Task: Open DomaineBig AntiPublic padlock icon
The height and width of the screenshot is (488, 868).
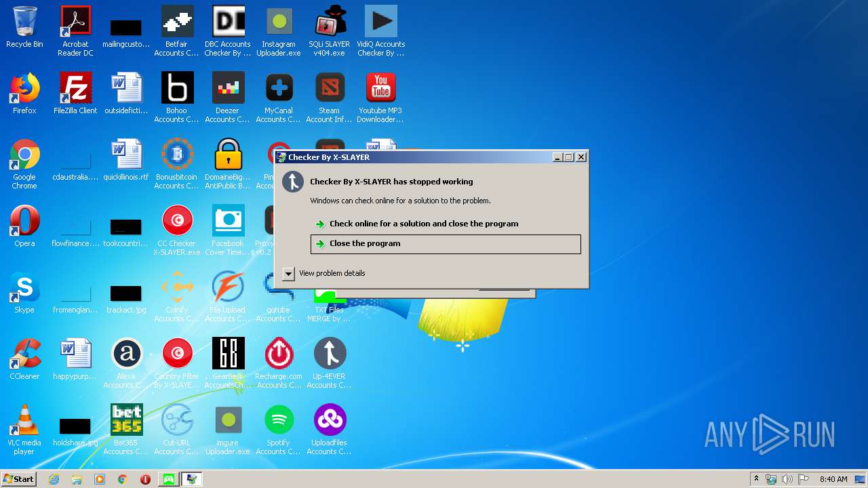Action: pyautogui.click(x=228, y=164)
